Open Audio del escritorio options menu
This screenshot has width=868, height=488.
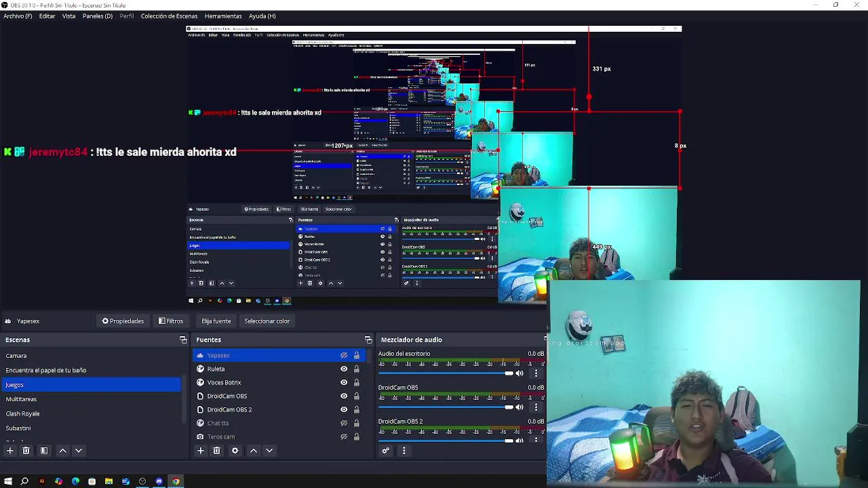pyautogui.click(x=536, y=373)
